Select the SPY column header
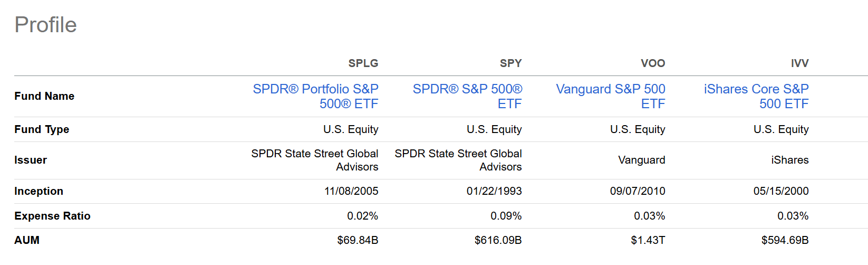Screen dimensions: 868x265 point(510,63)
